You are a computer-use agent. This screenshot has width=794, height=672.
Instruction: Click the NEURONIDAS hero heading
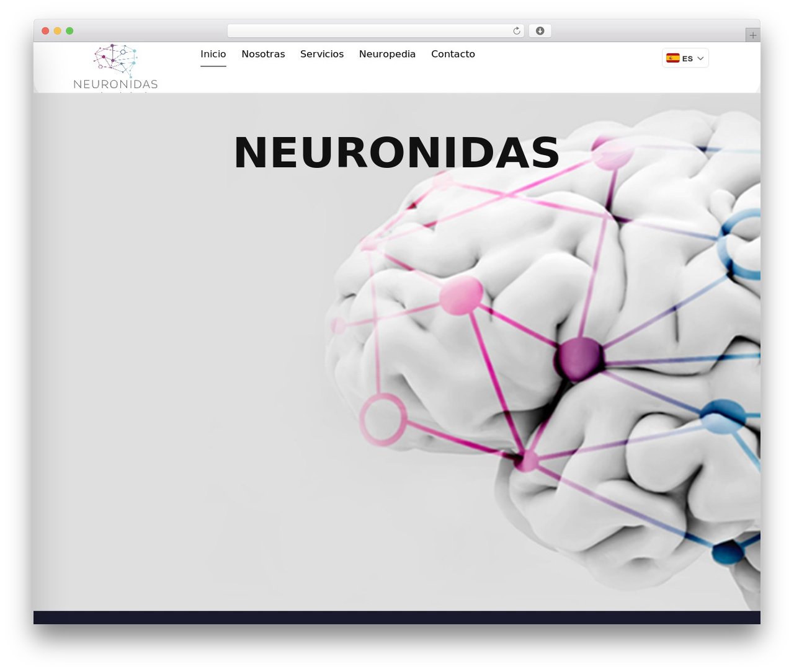(397, 153)
